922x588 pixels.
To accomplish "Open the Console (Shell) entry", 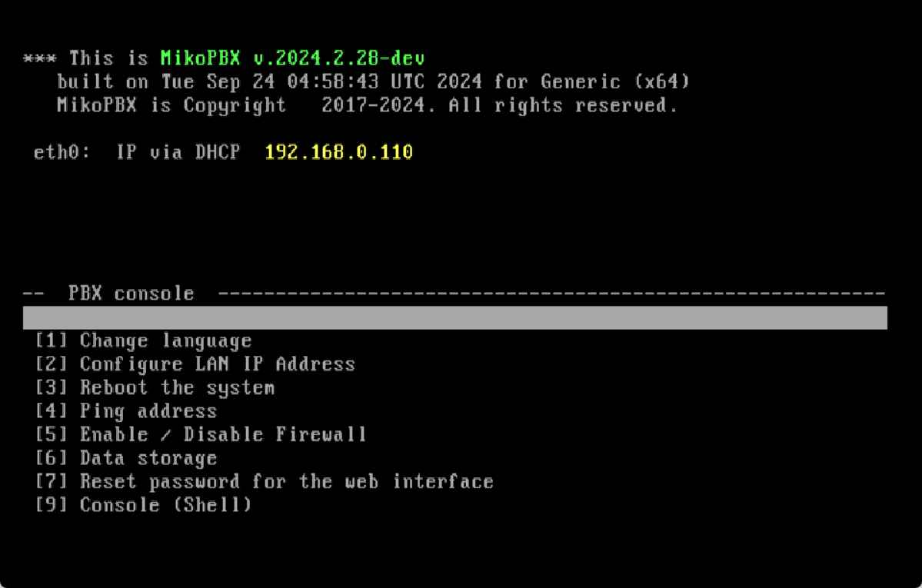I will (144, 506).
